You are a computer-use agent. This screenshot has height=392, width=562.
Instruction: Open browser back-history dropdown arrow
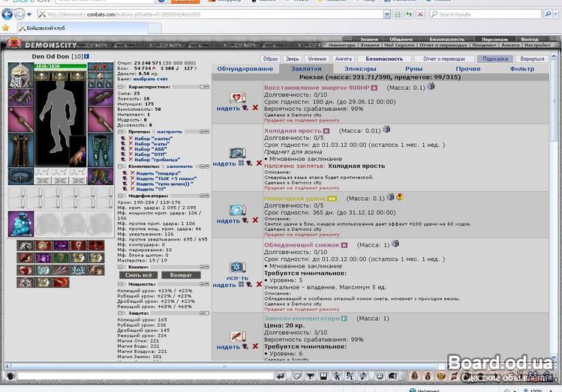pyautogui.click(x=29, y=14)
